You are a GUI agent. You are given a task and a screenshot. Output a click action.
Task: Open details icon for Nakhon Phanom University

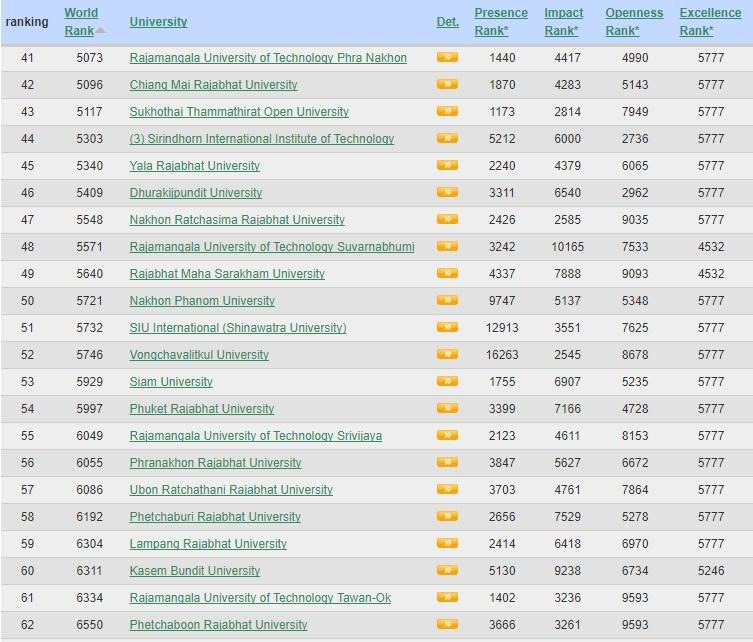(x=447, y=301)
